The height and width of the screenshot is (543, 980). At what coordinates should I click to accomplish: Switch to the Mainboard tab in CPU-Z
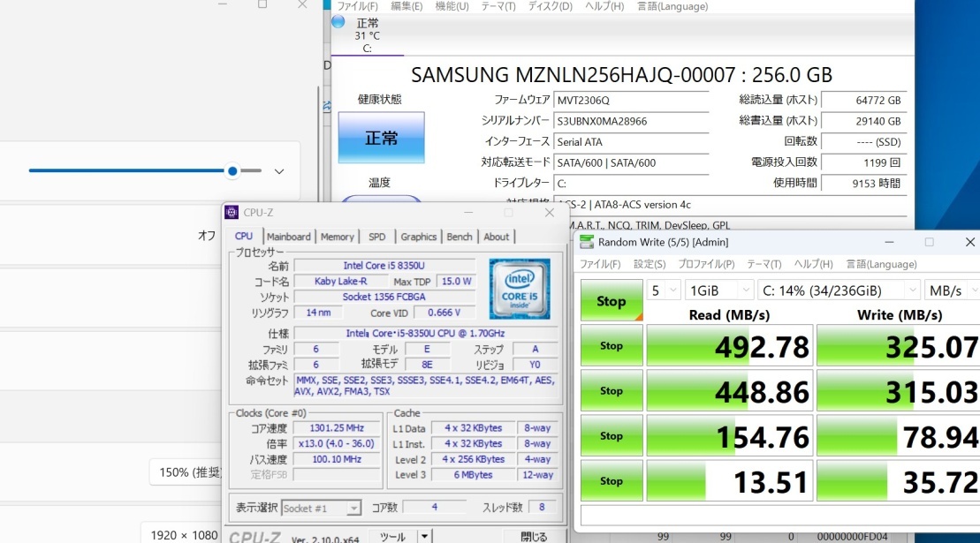click(x=288, y=237)
